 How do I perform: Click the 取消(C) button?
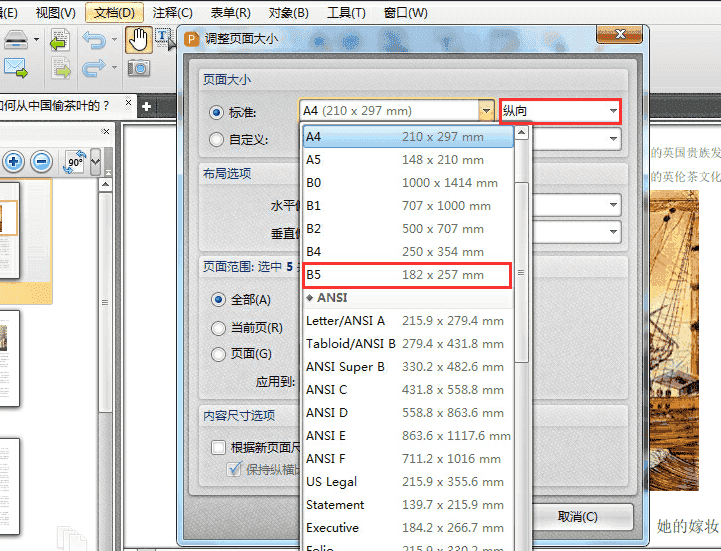(578, 517)
